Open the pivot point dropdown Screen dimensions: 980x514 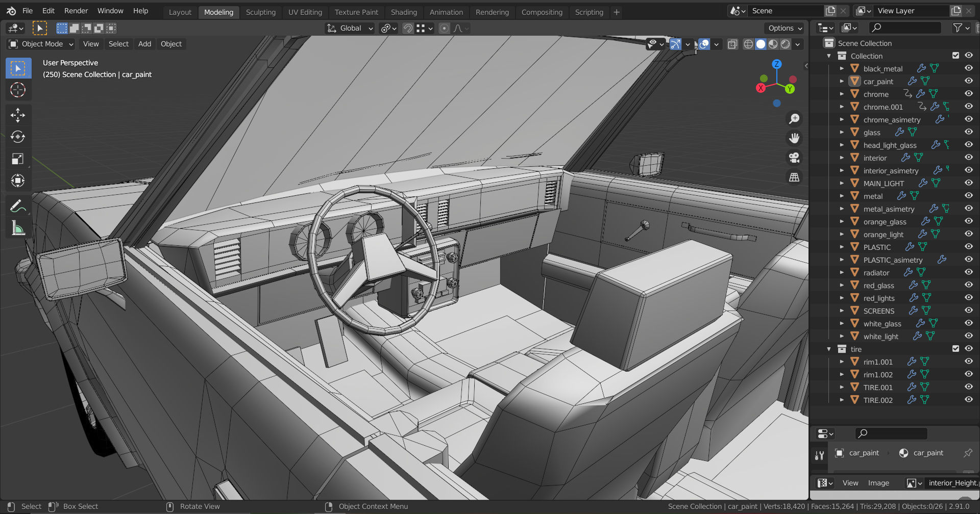(389, 29)
